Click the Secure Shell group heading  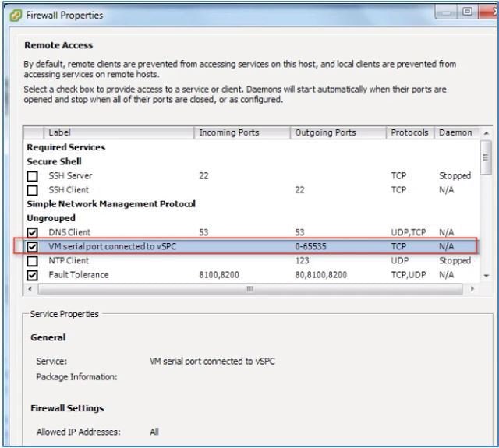[54, 161]
